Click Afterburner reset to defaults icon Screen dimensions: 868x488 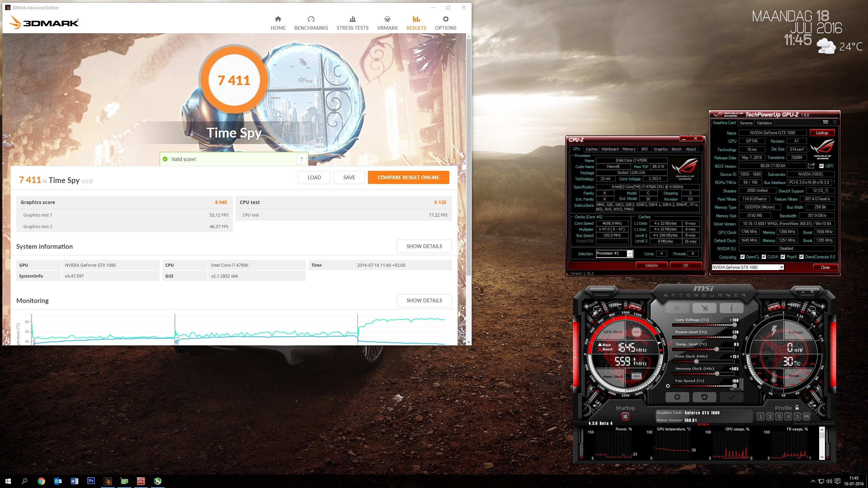pyautogui.click(x=704, y=397)
